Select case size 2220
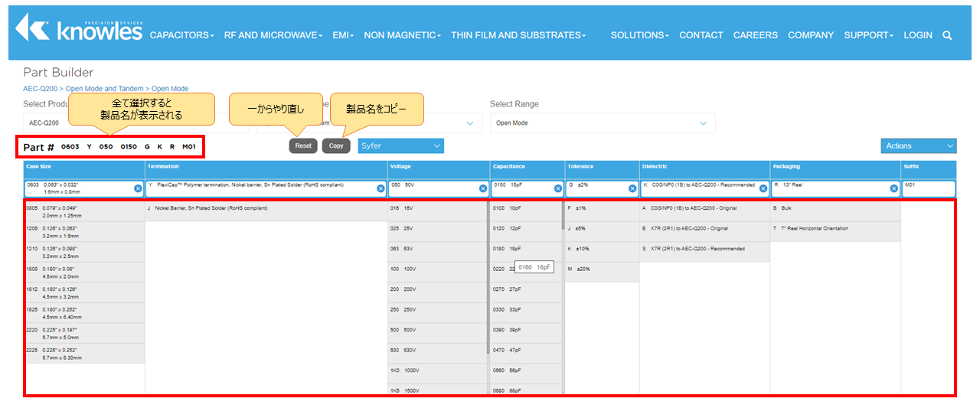The width and height of the screenshot is (980, 405). [x=84, y=333]
